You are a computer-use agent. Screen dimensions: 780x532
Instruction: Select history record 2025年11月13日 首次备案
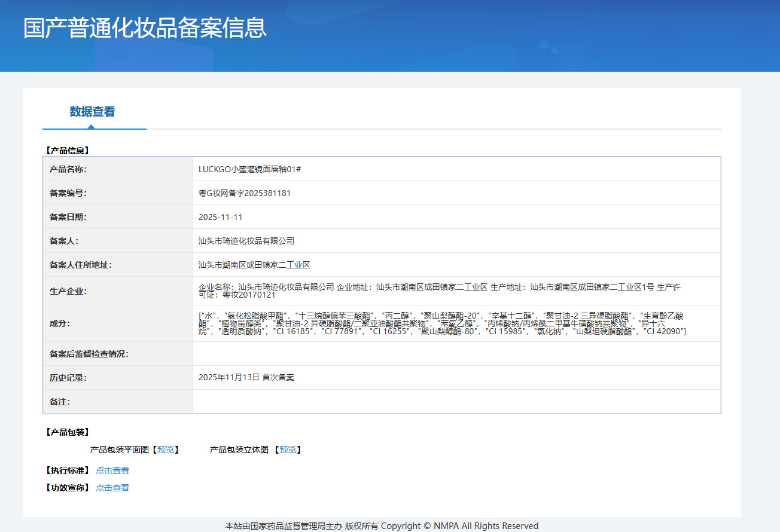point(246,378)
